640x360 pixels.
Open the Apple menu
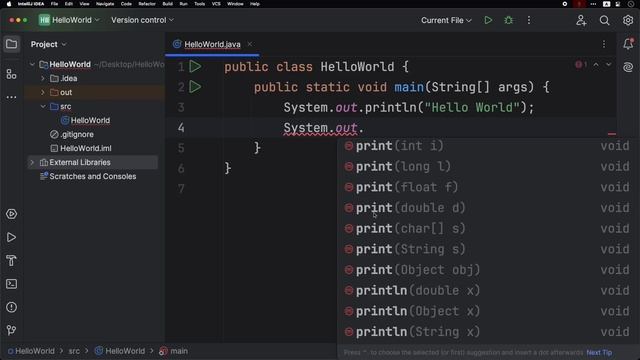[x=9, y=4]
